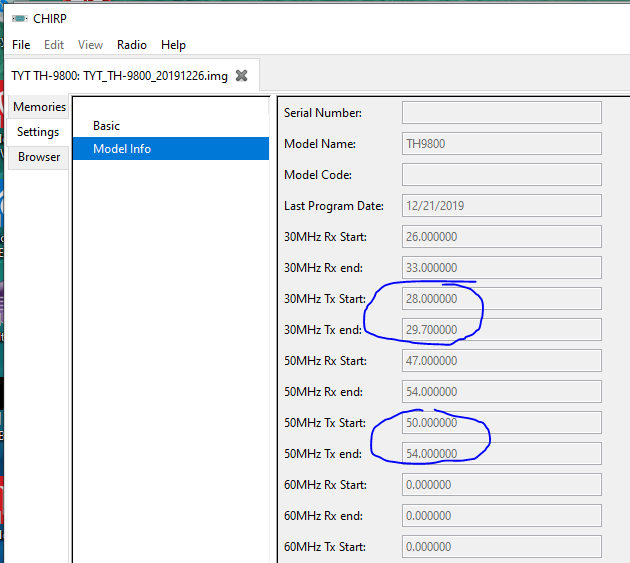Click the CHIRP app icon in title bar
This screenshot has height=563, width=630.
coord(20,18)
